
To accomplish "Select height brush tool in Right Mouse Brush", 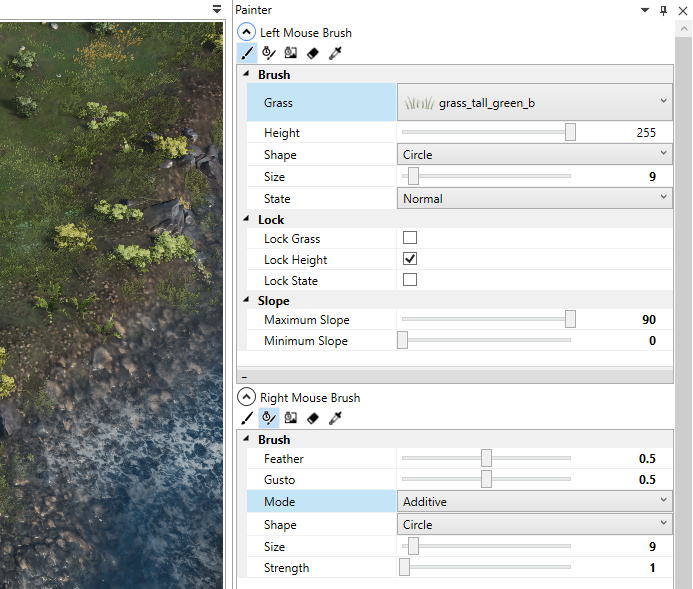I will 269,418.
